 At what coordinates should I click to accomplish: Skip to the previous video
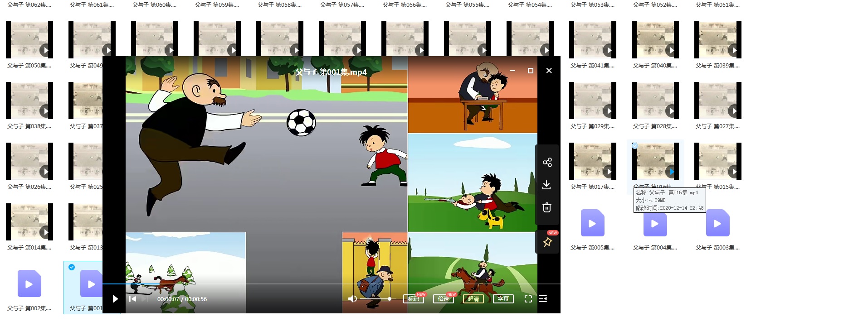tap(132, 299)
